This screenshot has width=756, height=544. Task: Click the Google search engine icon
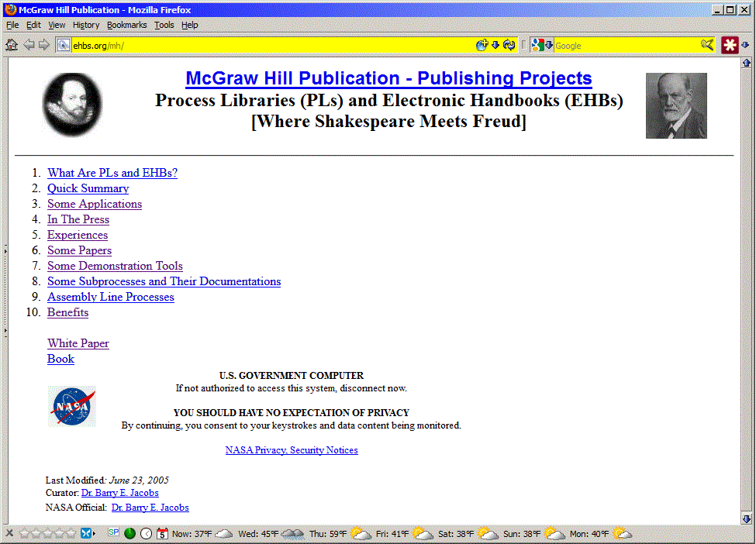point(537,45)
